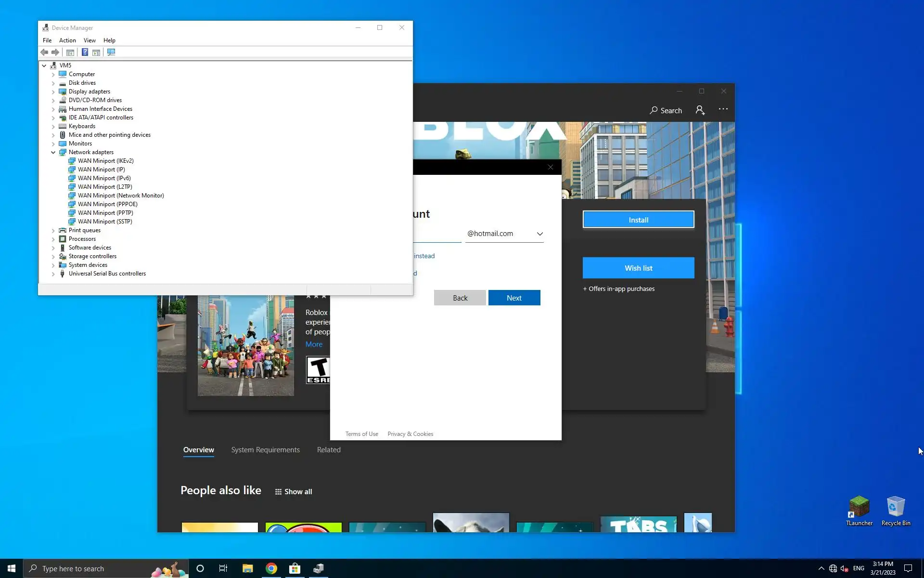The image size is (924, 578).
Task: Expand the Display adapters tree node
Action: click(x=53, y=92)
